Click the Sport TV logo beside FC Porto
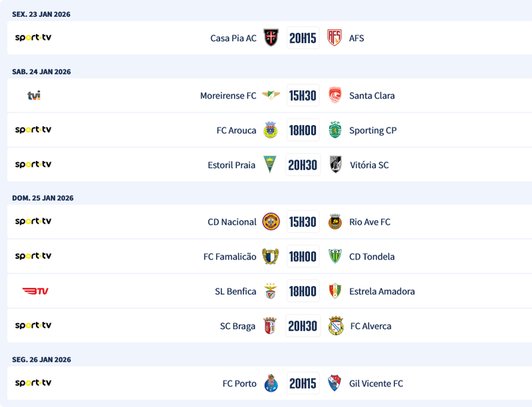532x407 pixels. coord(33,383)
